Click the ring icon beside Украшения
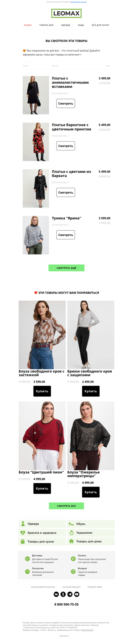Viewport: 133px width, 644px height. click(71, 533)
